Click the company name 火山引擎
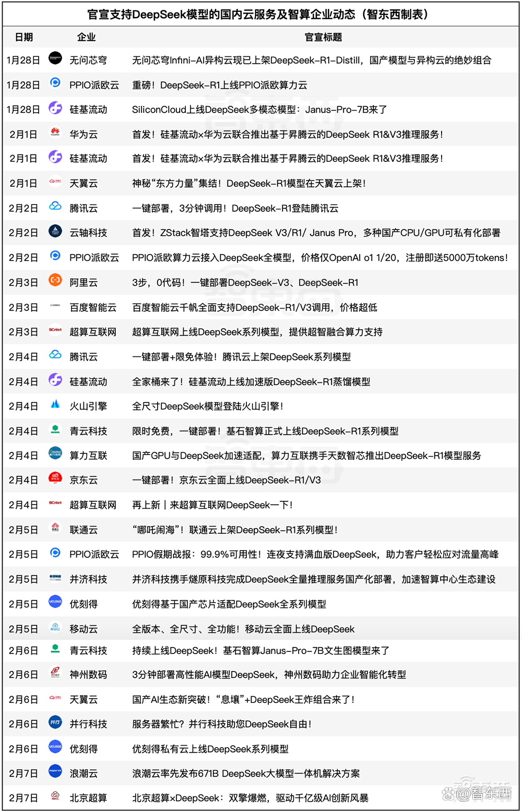Viewport: 522px width, 812px height. 88,406
